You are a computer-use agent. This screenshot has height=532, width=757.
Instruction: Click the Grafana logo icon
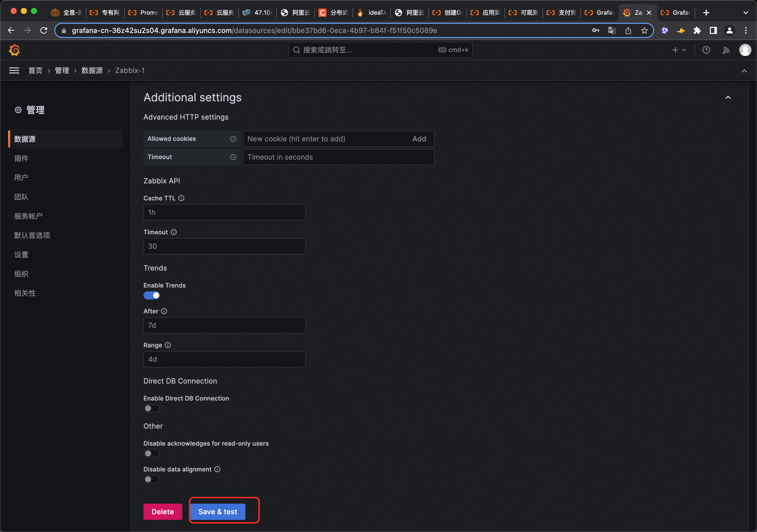(14, 50)
